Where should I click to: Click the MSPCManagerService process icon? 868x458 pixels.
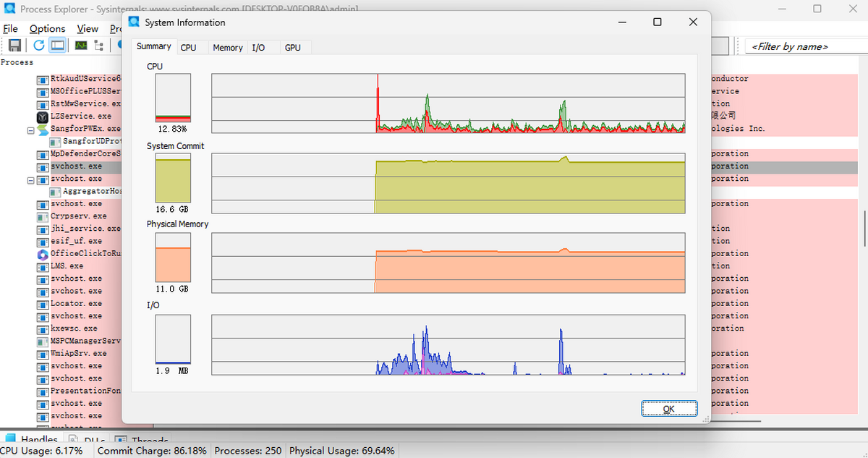(x=42, y=341)
